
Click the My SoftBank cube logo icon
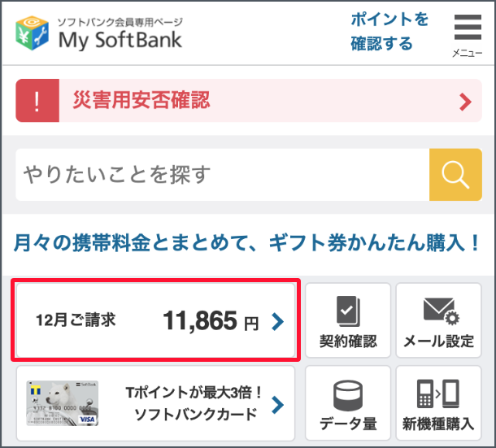pos(33,31)
